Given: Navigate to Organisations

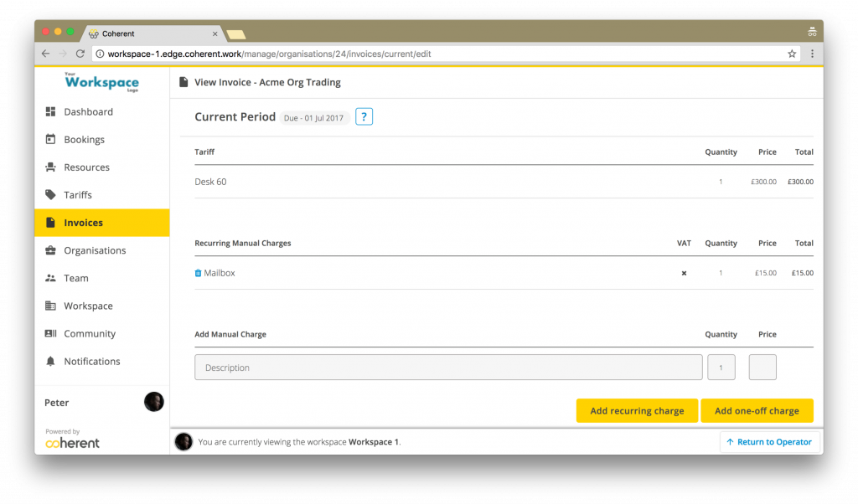Looking at the screenshot, I should [101, 250].
